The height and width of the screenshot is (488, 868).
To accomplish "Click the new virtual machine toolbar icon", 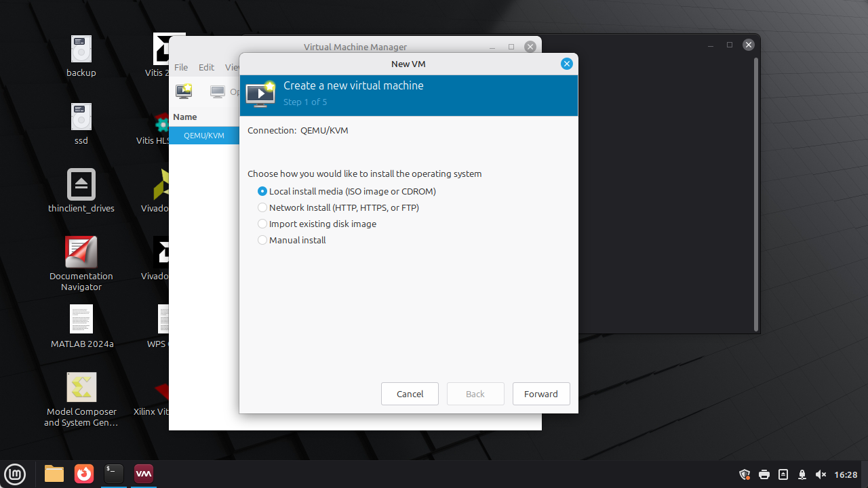I will (184, 91).
